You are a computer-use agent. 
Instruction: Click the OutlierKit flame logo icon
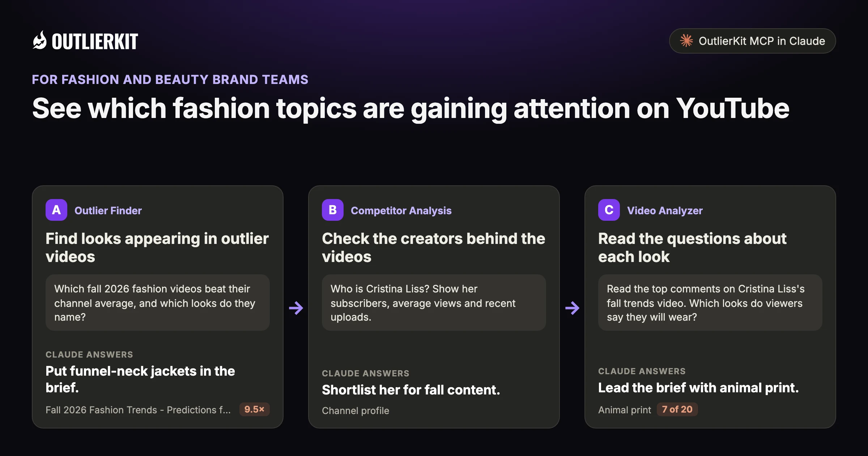pos(40,40)
